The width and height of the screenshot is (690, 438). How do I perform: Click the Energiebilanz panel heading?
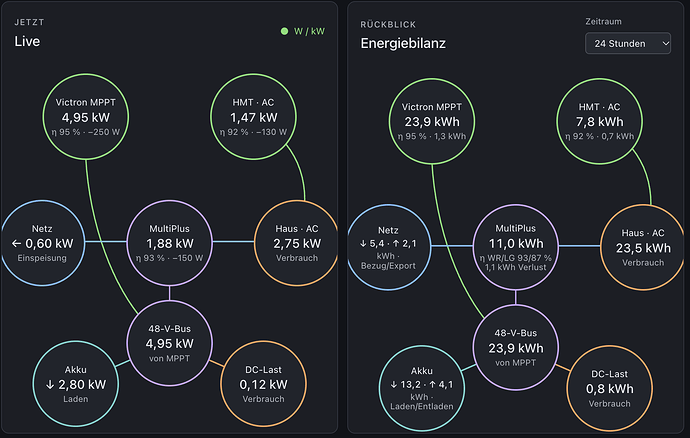[403, 43]
